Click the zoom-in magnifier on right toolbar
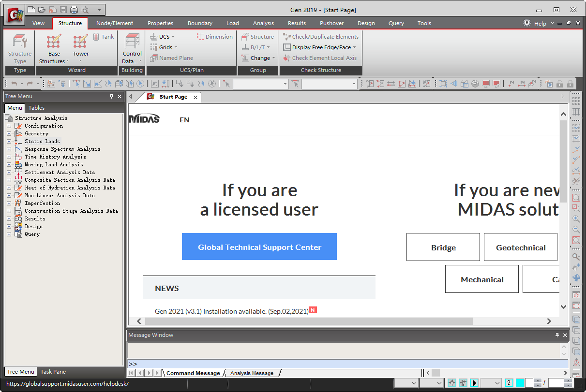Viewport: 586px width, 392px height. click(576, 219)
